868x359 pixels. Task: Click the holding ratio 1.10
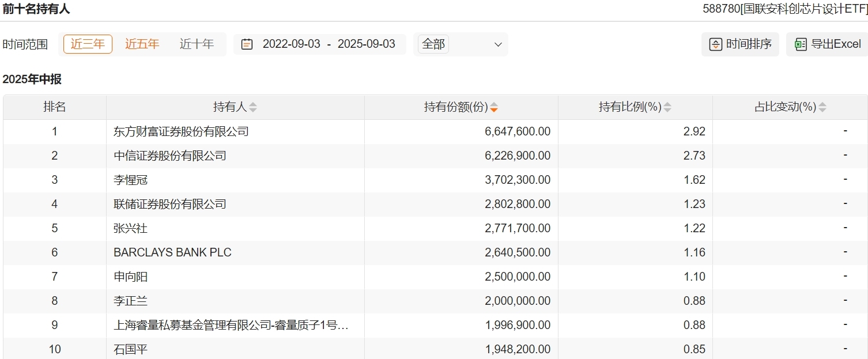(695, 277)
